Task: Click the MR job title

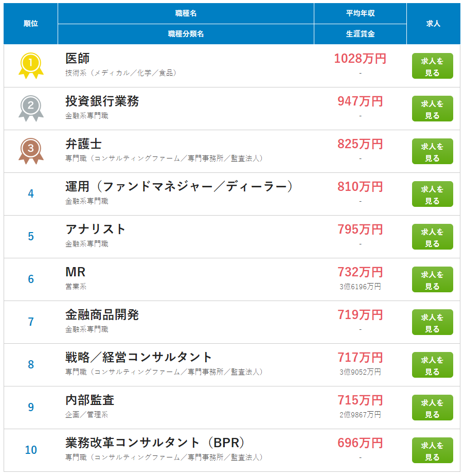Action: pos(76,272)
